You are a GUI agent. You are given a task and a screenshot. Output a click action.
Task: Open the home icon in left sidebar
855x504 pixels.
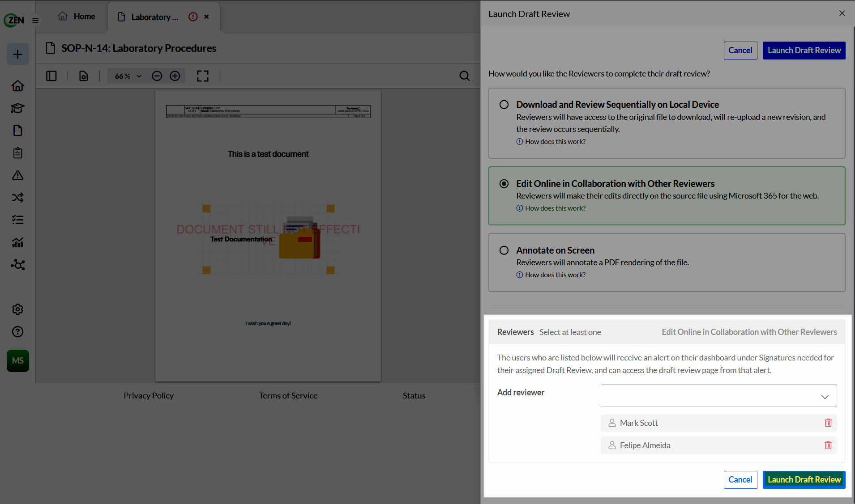[18, 86]
